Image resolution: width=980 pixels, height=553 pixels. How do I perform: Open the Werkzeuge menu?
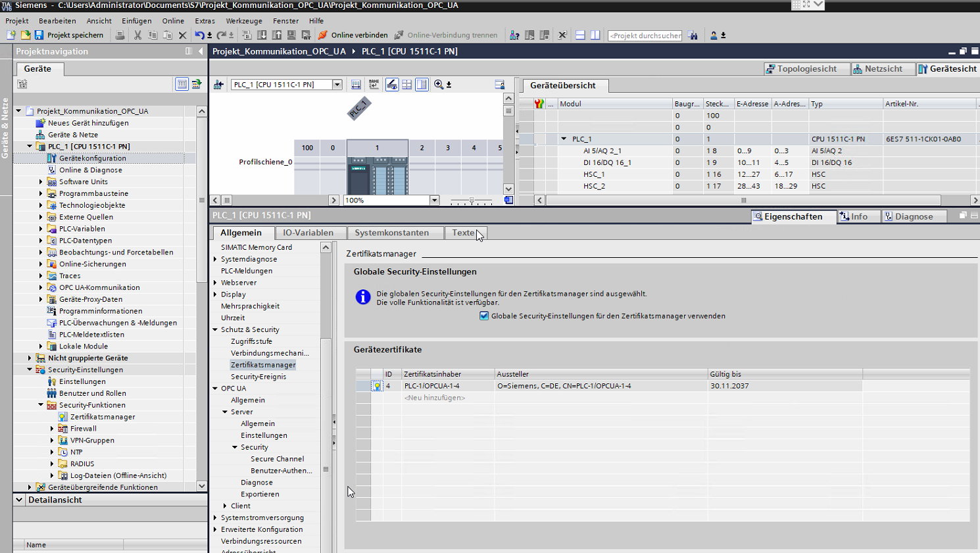[x=244, y=20]
